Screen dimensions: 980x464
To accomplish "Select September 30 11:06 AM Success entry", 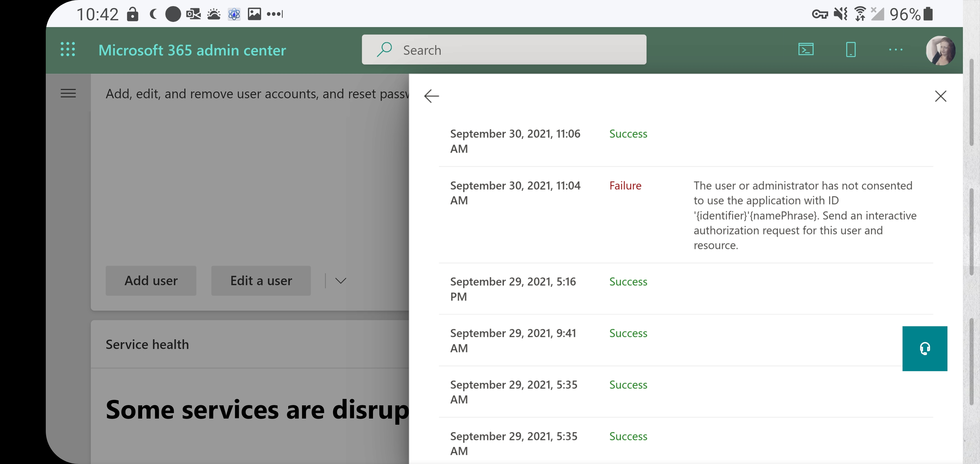I will pos(628,134).
